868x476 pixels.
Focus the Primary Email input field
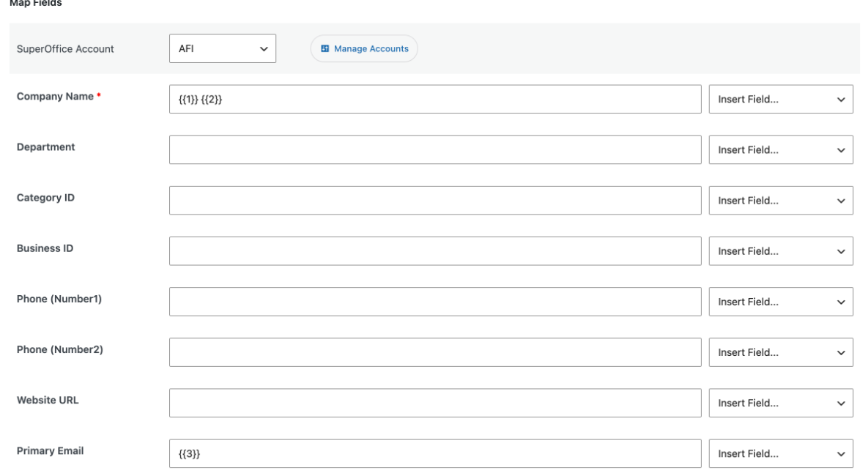tap(435, 454)
